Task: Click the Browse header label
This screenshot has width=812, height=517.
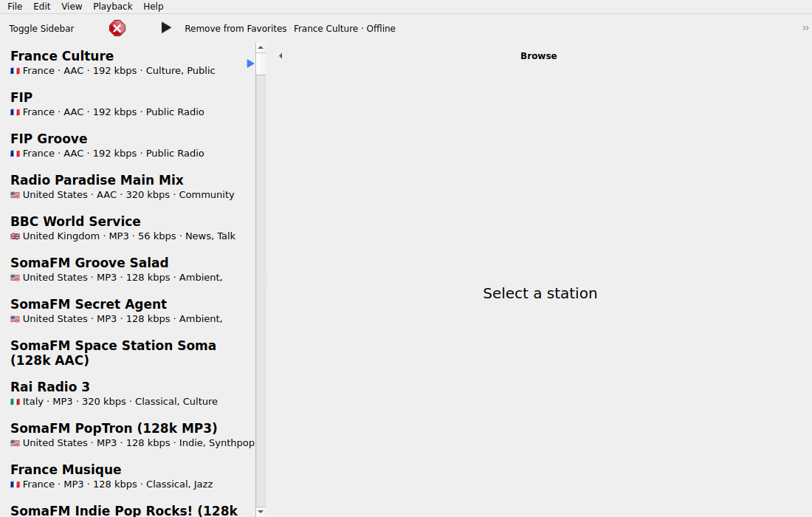Action: [539, 56]
